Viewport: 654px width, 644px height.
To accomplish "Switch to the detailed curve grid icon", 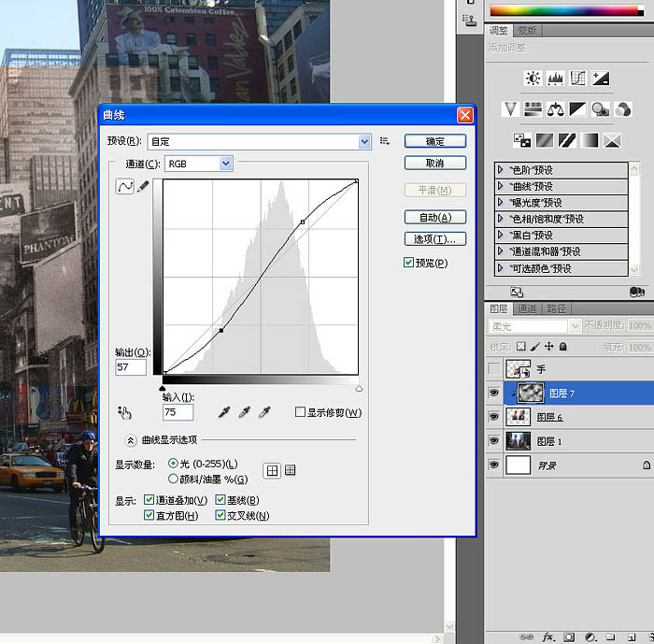I will pos(291,471).
